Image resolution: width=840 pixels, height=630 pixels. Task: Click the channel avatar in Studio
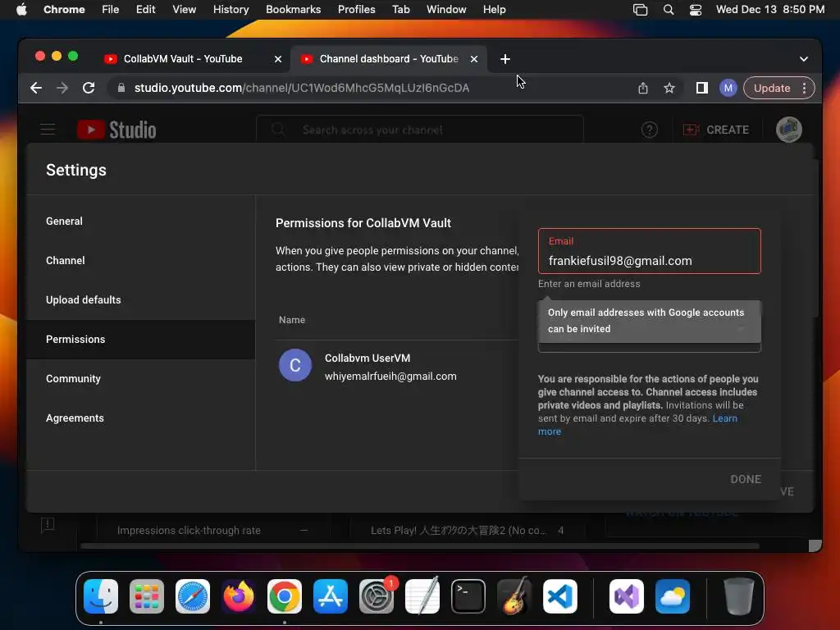(789, 130)
